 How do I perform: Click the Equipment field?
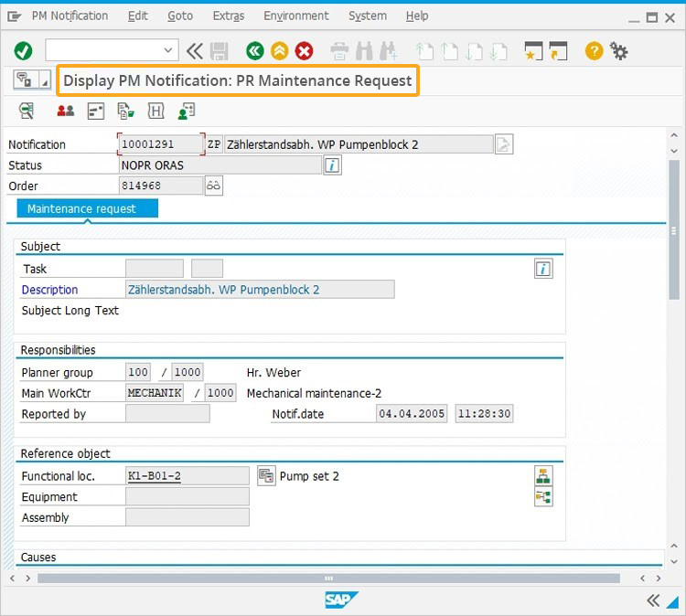pyautogui.click(x=188, y=496)
